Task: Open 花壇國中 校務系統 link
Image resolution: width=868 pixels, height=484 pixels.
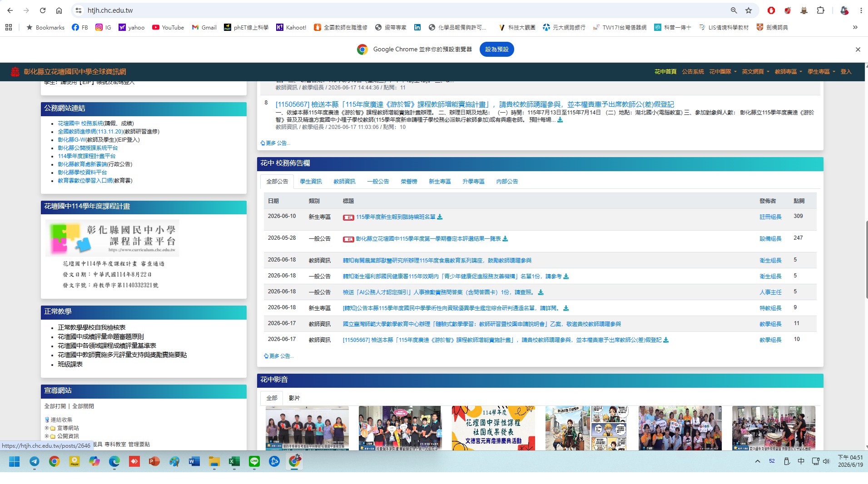Action: pyautogui.click(x=80, y=123)
